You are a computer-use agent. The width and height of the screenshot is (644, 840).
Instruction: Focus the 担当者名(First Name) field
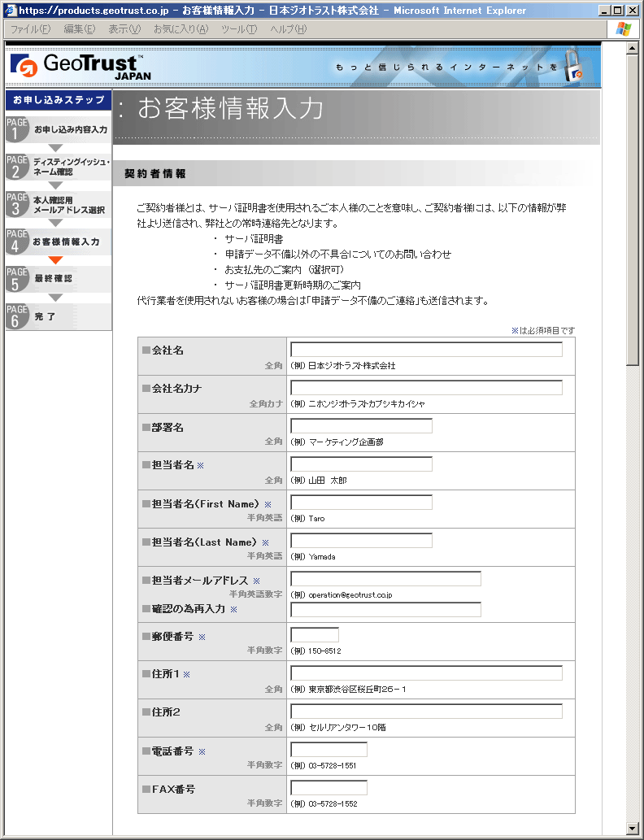pos(361,503)
